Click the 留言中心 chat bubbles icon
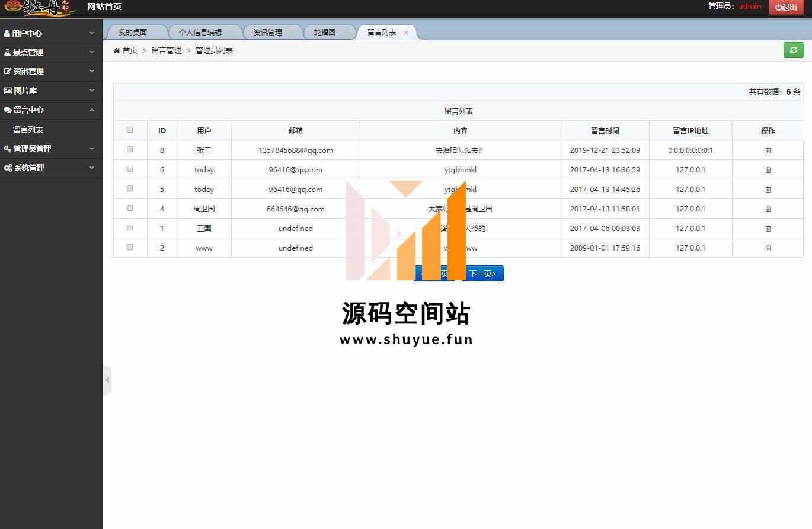Image resolution: width=812 pixels, height=529 pixels. [x=8, y=110]
